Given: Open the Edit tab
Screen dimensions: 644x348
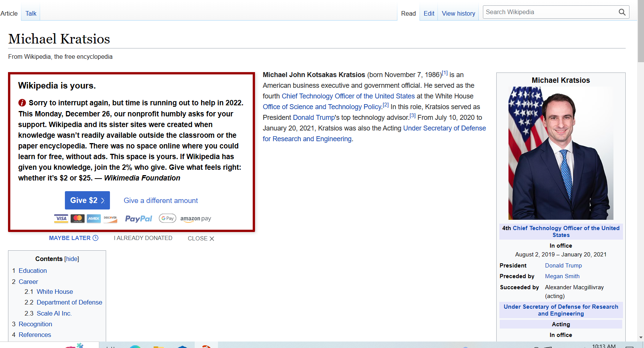Looking at the screenshot, I should pos(429,13).
